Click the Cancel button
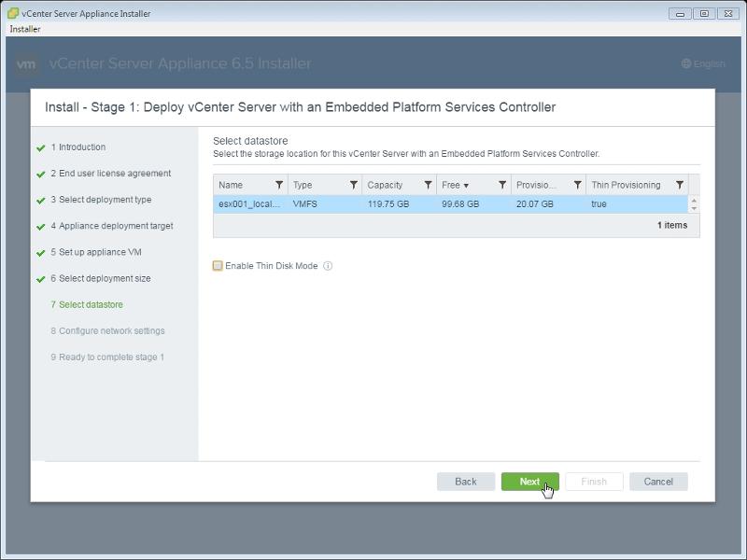 [658, 482]
